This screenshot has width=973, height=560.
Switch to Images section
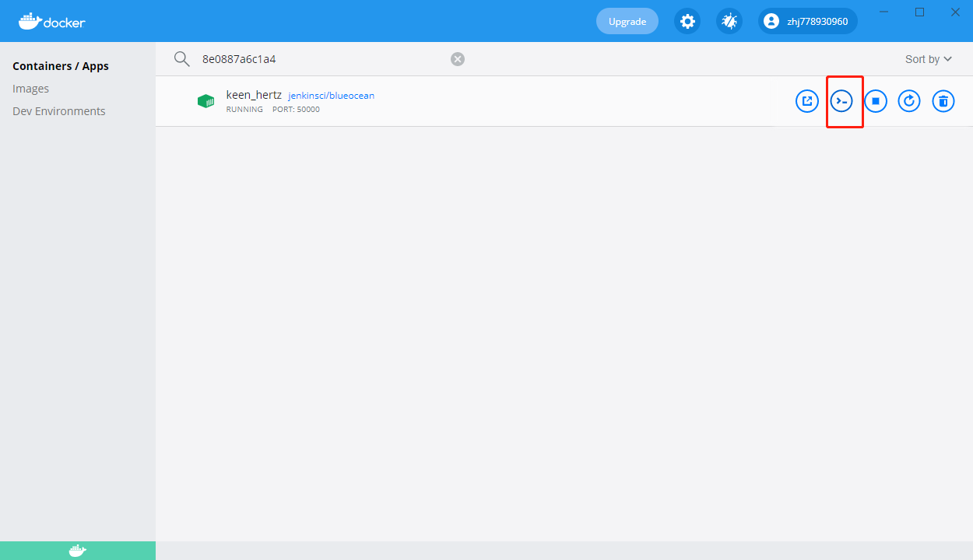click(31, 89)
